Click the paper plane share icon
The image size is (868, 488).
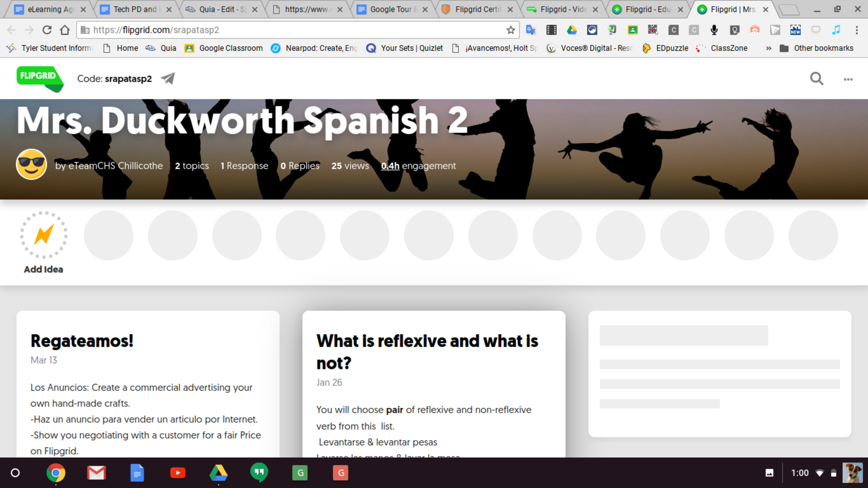(x=168, y=78)
